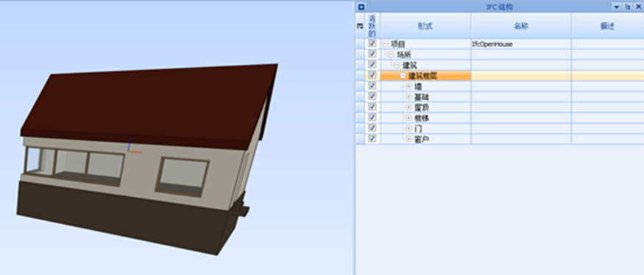The height and width of the screenshot is (275, 644).
Task: Click the IFC panel icon at title bar left
Action: click(361, 7)
